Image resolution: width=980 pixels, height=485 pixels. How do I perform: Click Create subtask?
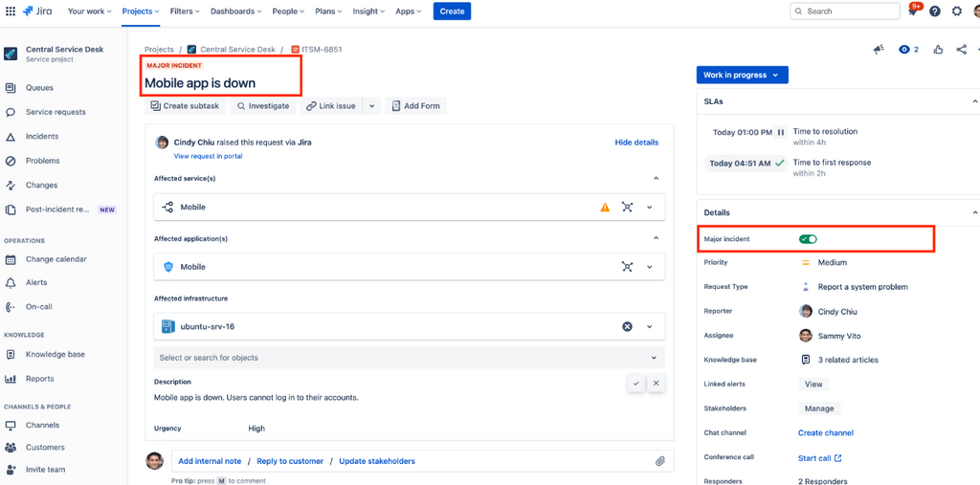coord(185,106)
